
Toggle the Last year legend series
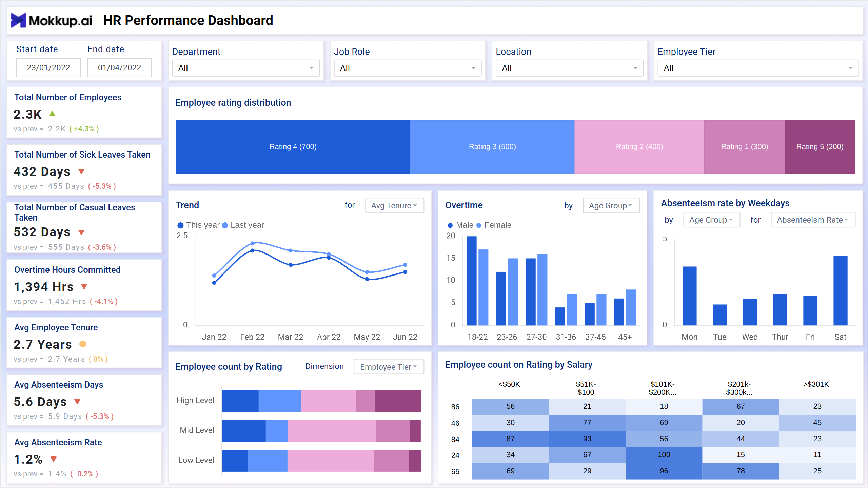pyautogui.click(x=243, y=225)
